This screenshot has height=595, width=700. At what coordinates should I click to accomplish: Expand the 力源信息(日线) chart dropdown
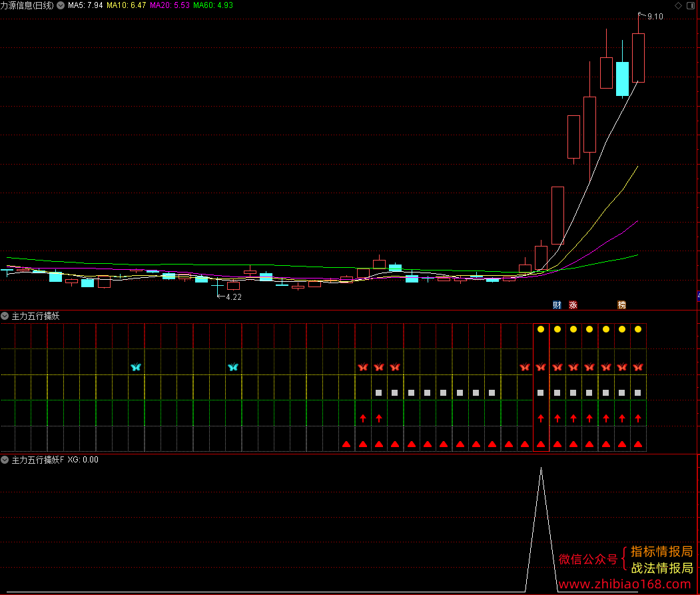[x=61, y=5]
